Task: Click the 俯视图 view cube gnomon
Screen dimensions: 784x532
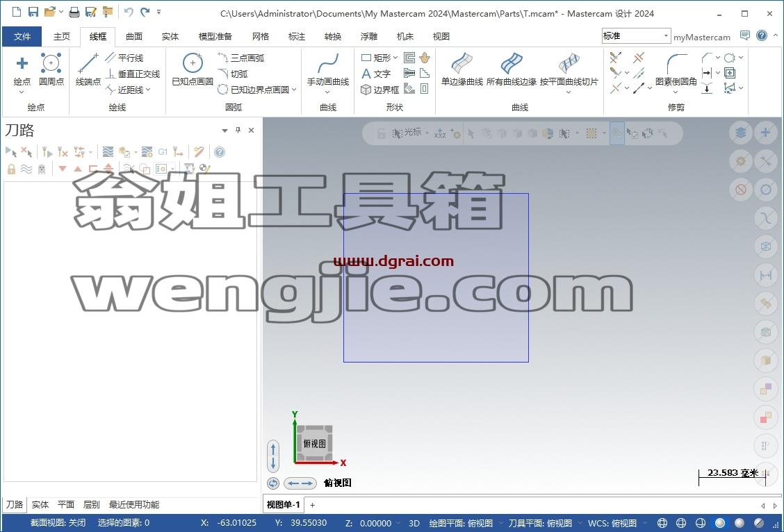Action: tap(314, 443)
